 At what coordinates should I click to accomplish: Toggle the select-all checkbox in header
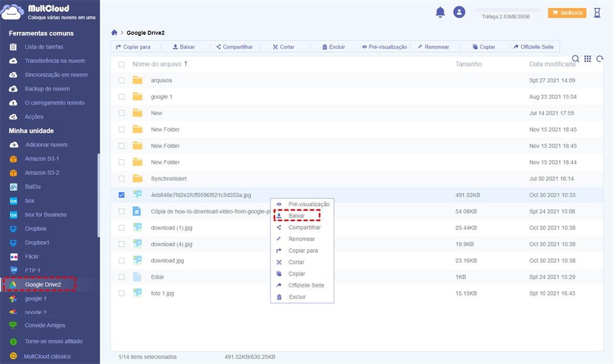coord(121,64)
